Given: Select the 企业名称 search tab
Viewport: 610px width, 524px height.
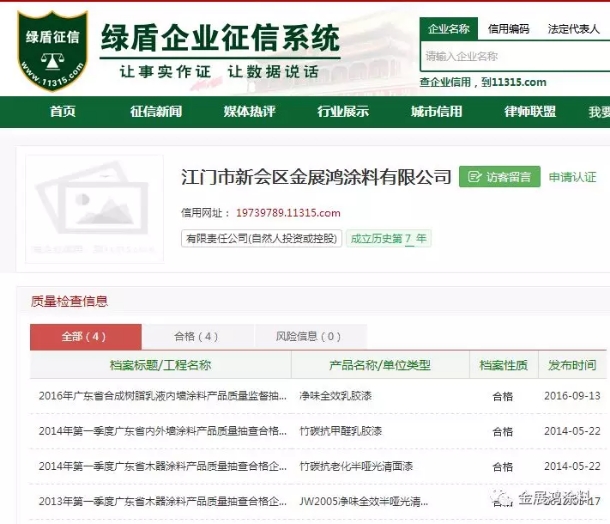Looking at the screenshot, I should tap(449, 29).
